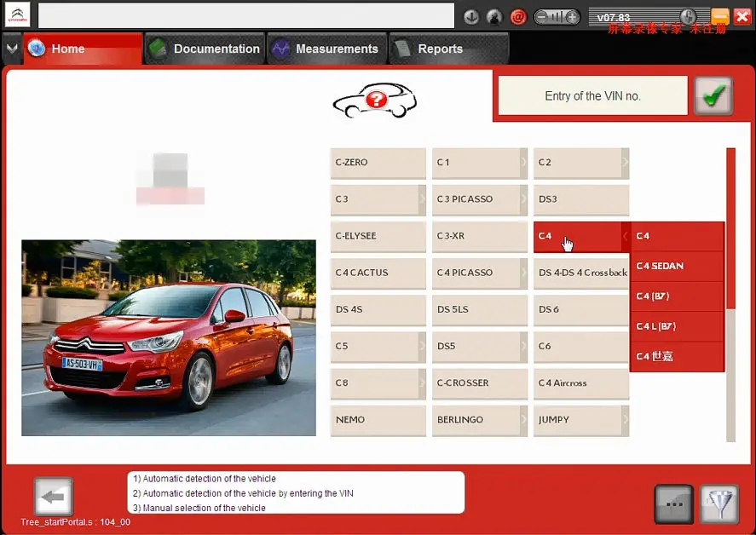Select the DS3 vehicle
The image size is (756, 535).
(x=581, y=199)
